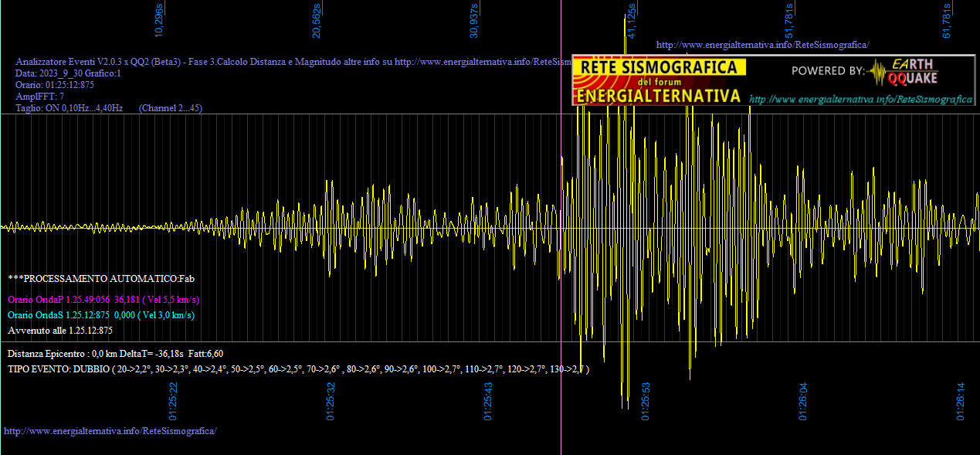
Task: Click the 'Distanza Epicentro : 0,0 km' line
Action: [116, 353]
